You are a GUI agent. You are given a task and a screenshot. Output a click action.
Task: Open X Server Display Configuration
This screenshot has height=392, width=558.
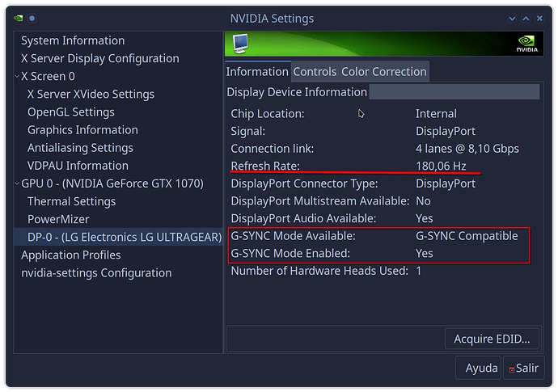[x=100, y=58]
